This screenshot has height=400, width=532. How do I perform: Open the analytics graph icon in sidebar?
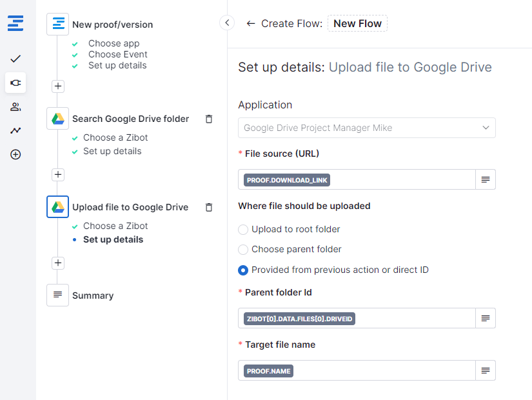point(15,130)
